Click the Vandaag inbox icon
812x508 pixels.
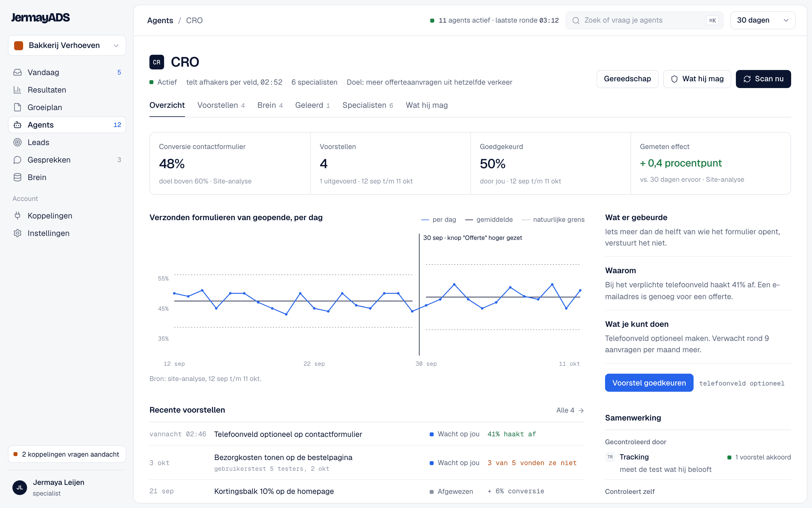(x=17, y=72)
